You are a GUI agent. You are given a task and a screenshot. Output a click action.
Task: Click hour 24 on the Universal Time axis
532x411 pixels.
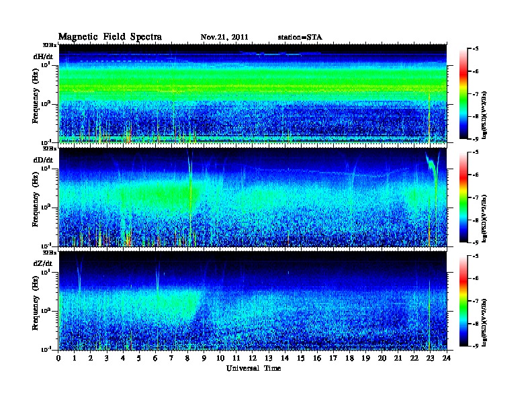point(447,359)
